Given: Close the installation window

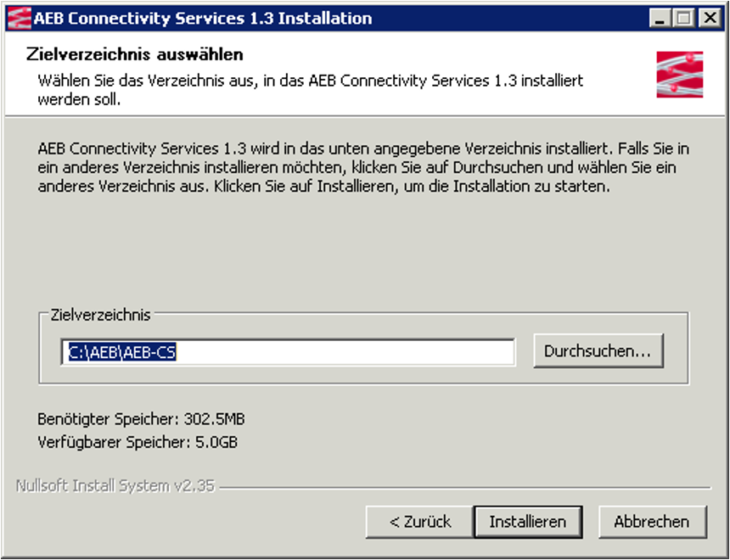Looking at the screenshot, I should tap(709, 18).
